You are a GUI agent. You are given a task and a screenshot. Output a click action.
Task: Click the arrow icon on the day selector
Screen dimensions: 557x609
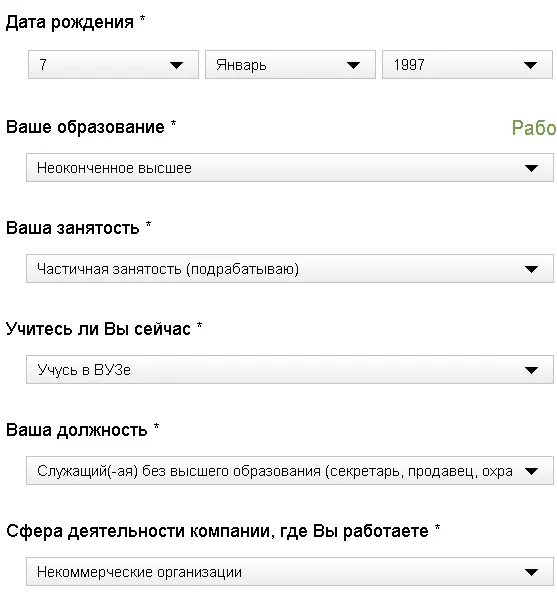pos(176,65)
